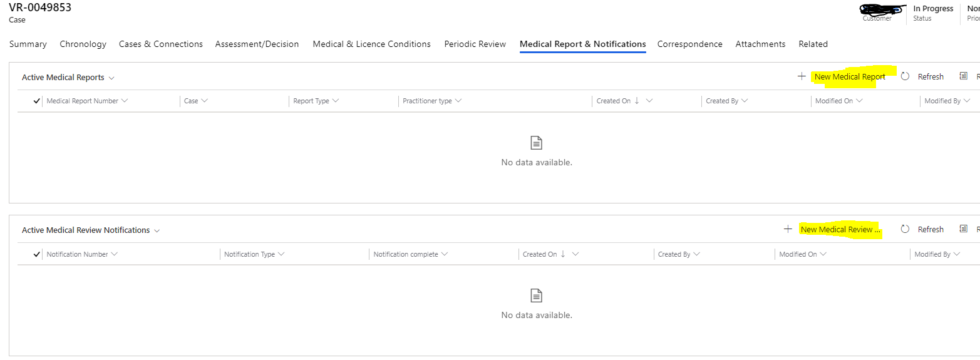Screen dimensions: 980x360
Task: Switch to the Chronology tab
Action: [x=83, y=44]
